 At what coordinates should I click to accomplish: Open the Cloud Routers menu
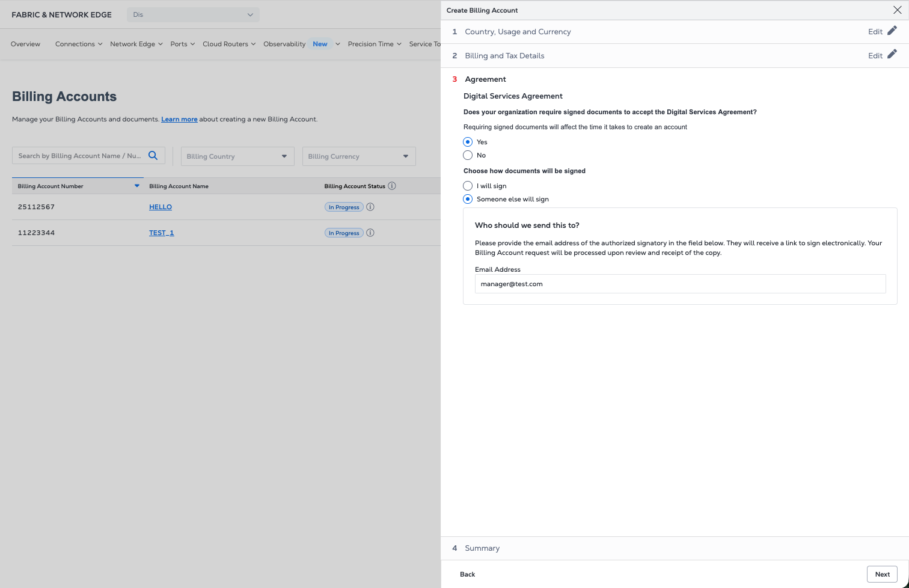pos(228,44)
